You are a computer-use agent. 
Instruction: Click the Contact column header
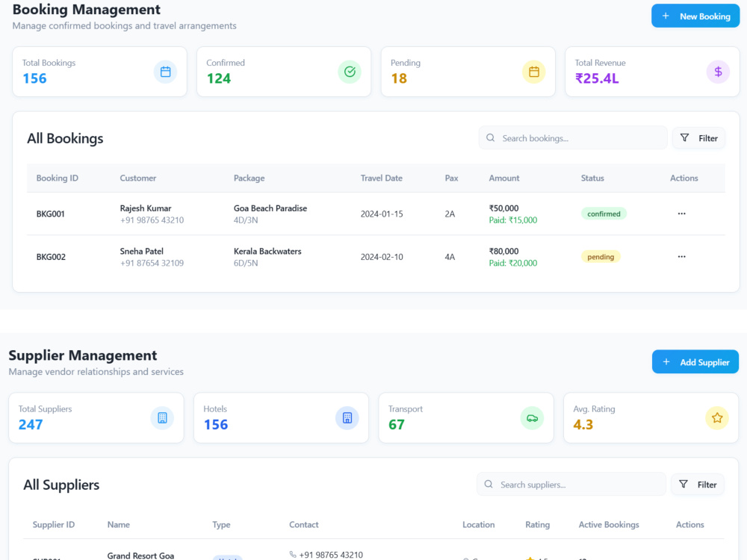point(303,524)
